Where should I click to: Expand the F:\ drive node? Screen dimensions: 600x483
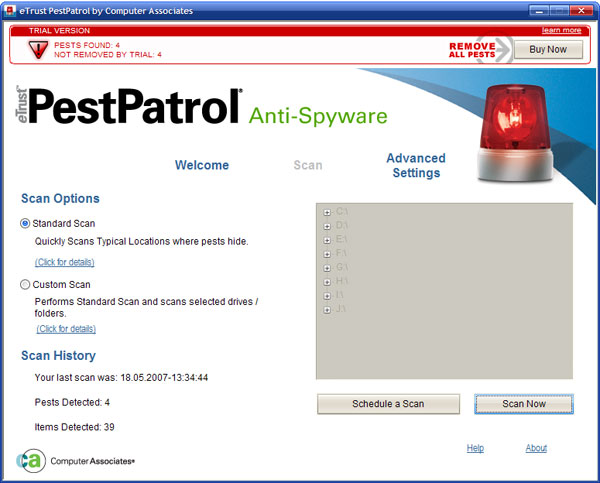[327, 254]
